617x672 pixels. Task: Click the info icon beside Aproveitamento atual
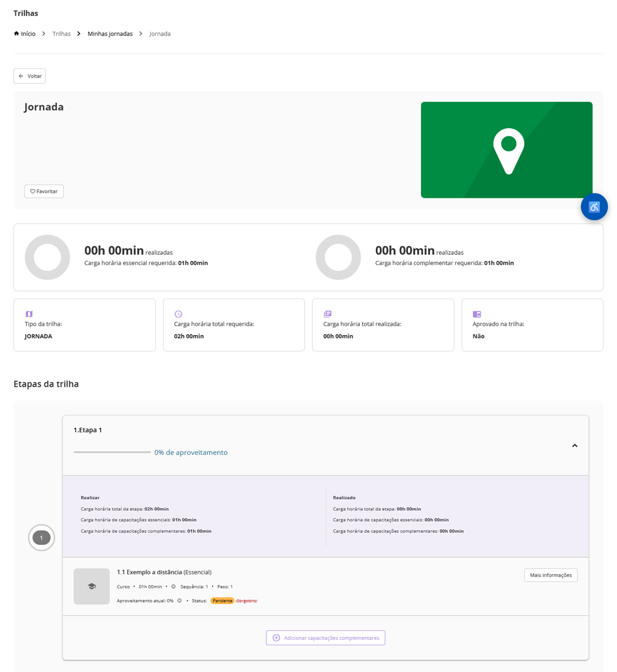click(180, 601)
